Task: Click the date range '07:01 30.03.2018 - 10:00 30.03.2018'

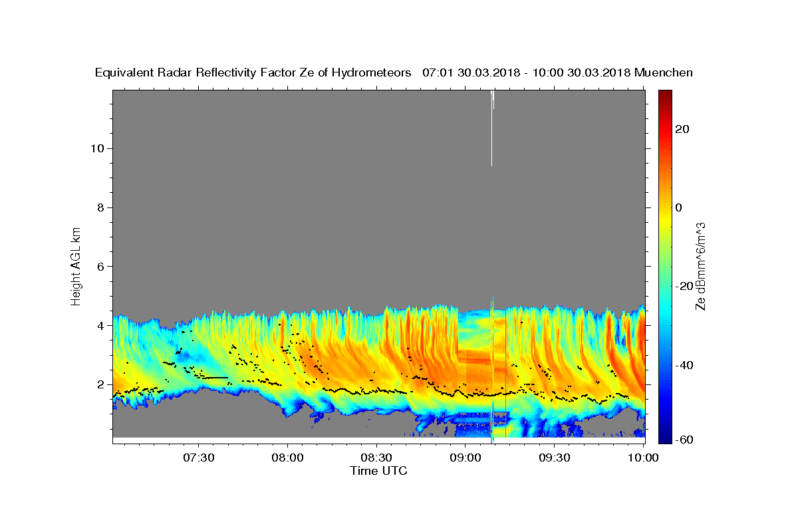Action: pyautogui.click(x=527, y=73)
